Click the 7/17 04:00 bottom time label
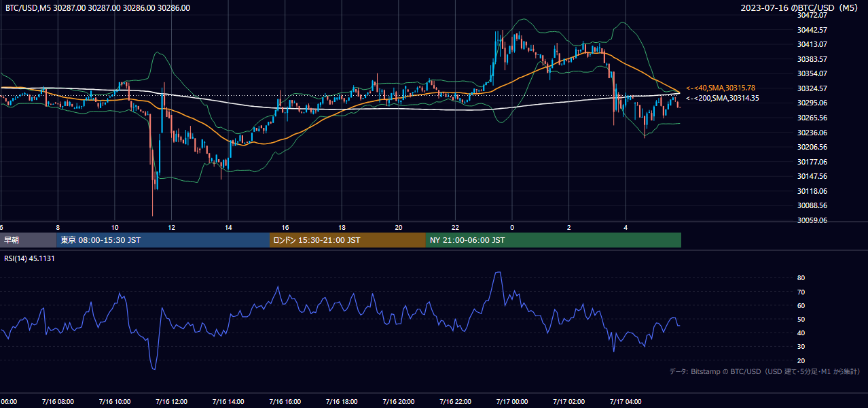The image size is (868, 408). 626,402
